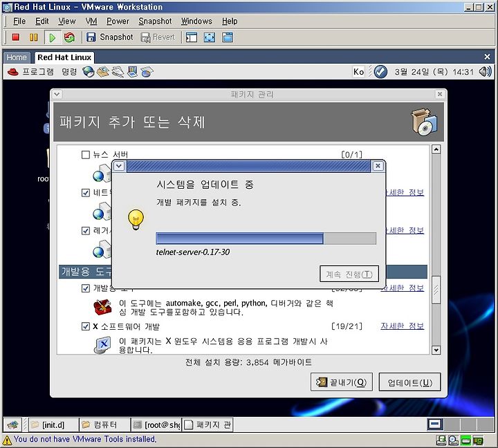Image resolution: width=498 pixels, height=448 pixels.
Task: Click the VMware hard disk status icon
Action: pyautogui.click(x=465, y=440)
